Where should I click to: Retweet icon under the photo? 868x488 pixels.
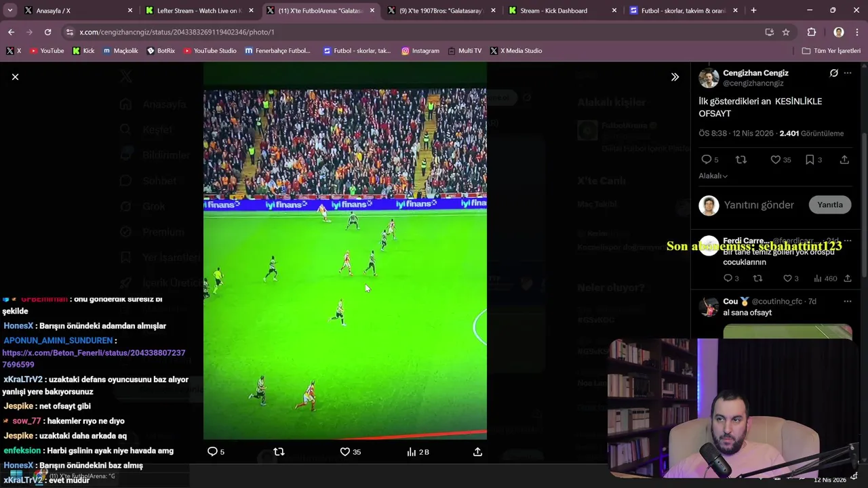point(279,452)
